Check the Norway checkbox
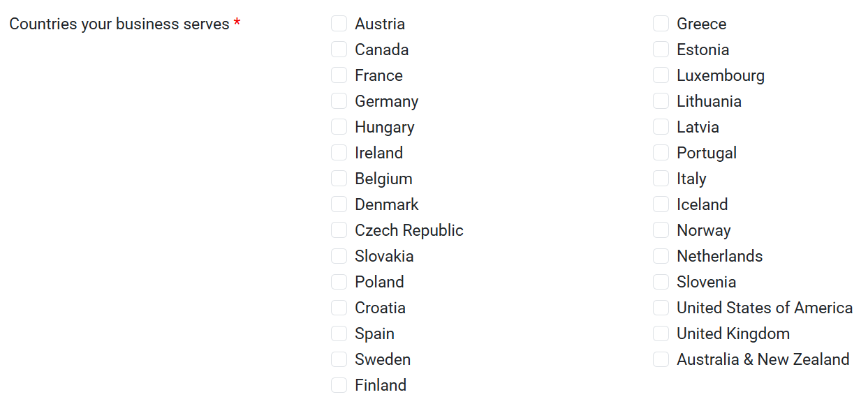 coord(661,230)
